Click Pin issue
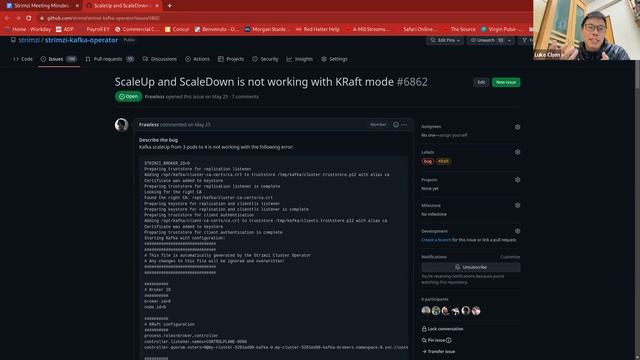Image resolution: width=640 pixels, height=360 pixels. point(436,340)
